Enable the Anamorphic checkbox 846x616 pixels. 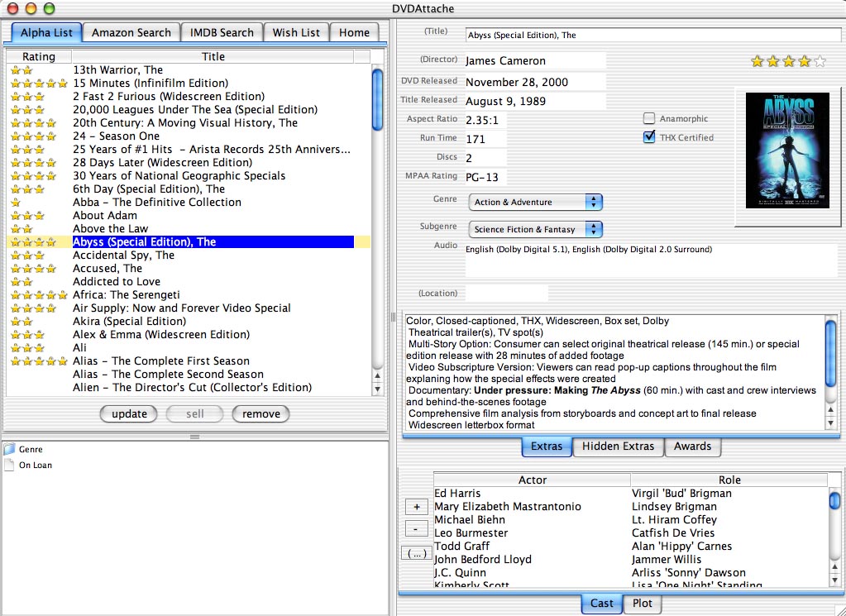(649, 119)
